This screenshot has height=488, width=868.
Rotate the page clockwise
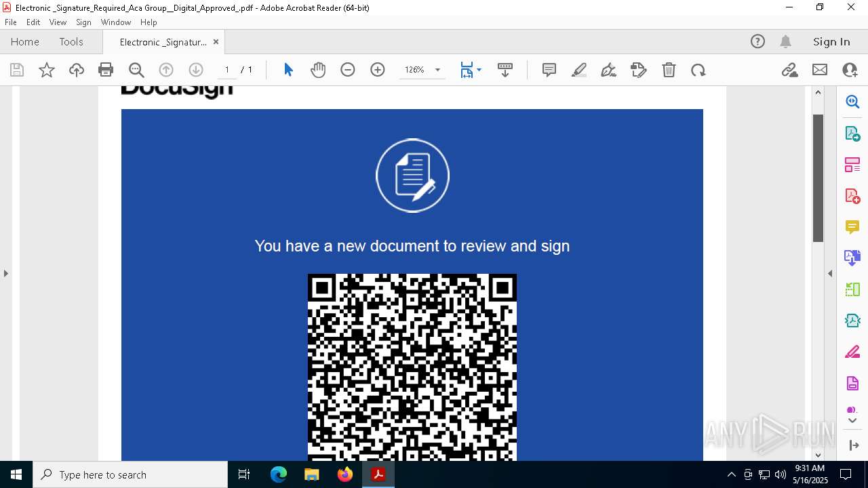(698, 70)
